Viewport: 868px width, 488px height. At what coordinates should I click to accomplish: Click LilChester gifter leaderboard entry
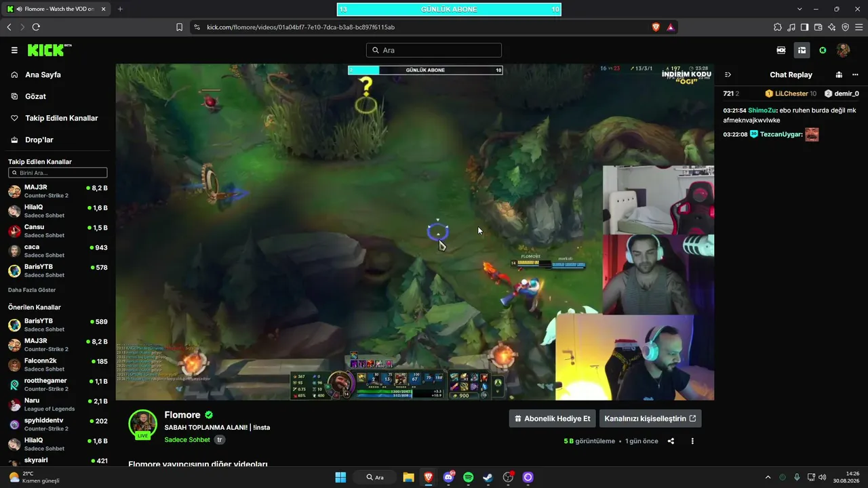tap(791, 94)
